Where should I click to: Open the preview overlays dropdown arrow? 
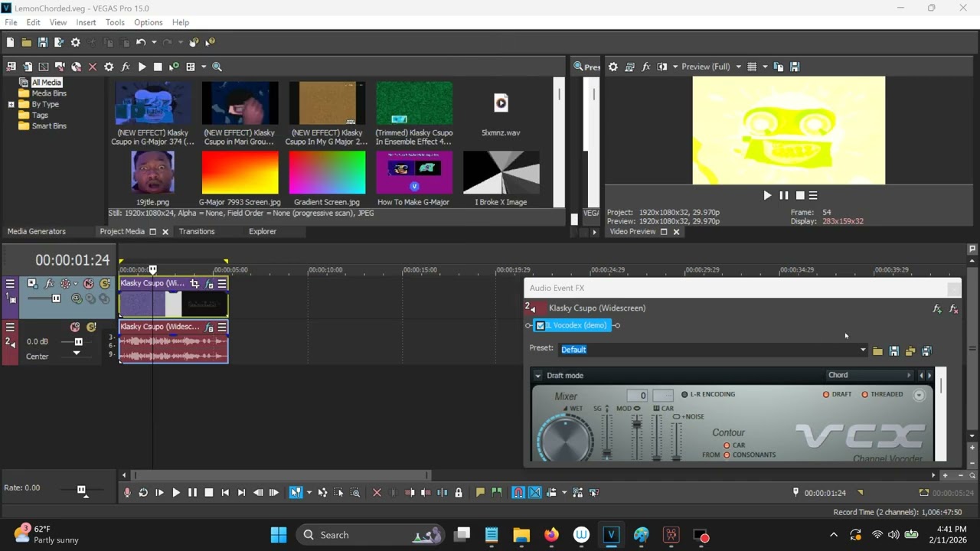(x=765, y=67)
